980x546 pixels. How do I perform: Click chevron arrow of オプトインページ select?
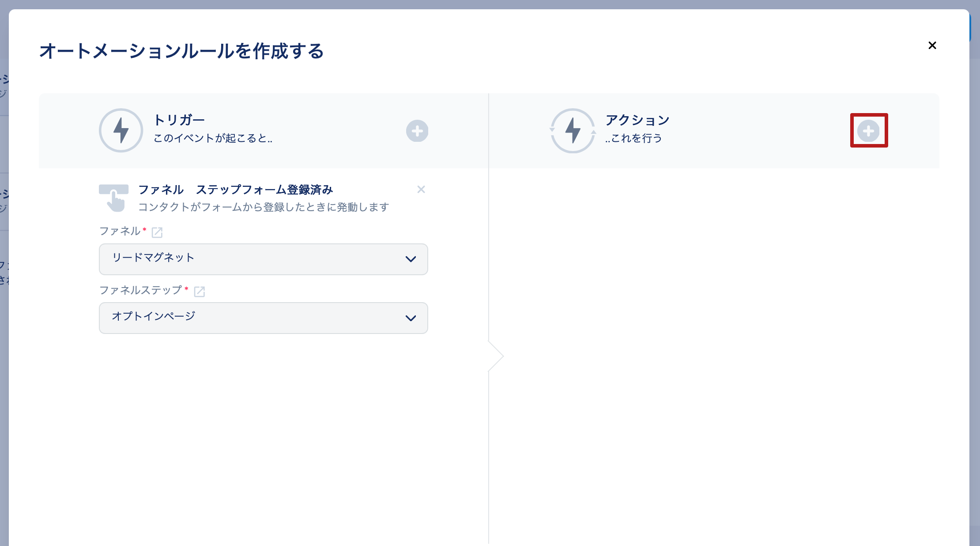[411, 318]
